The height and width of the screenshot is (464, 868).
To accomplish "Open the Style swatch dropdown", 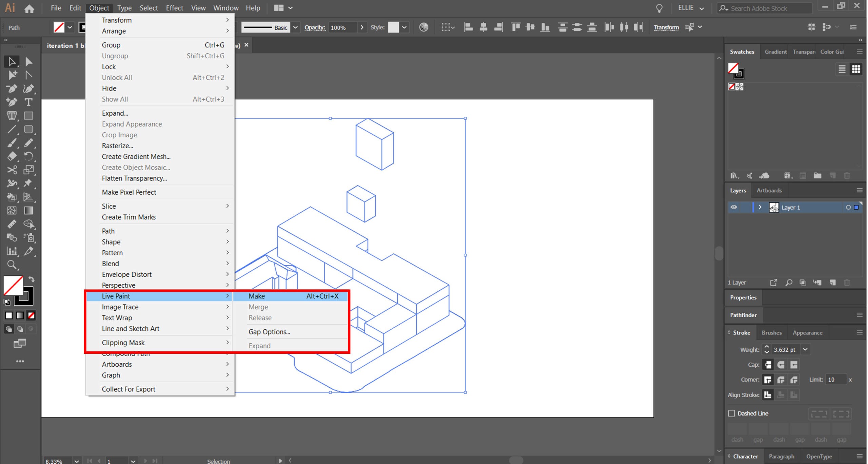I will click(404, 27).
